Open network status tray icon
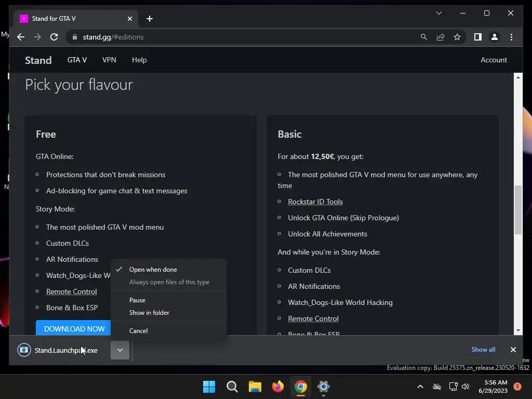 (453, 387)
